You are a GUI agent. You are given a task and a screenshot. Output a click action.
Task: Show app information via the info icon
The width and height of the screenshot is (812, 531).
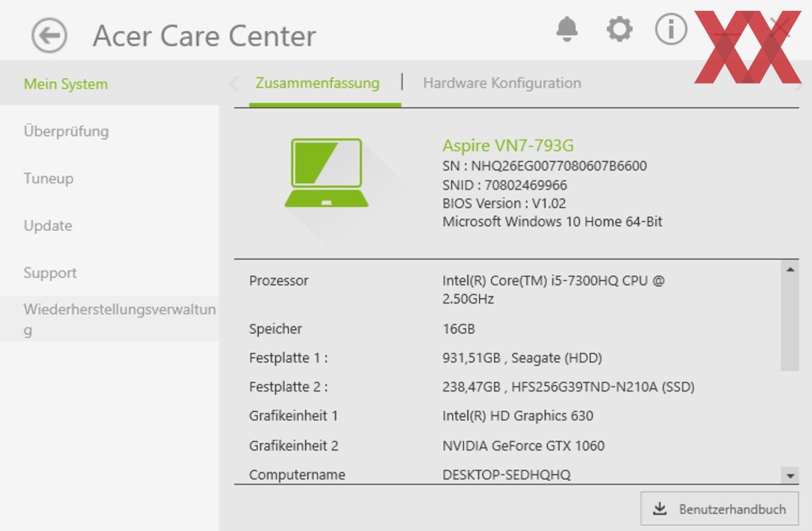(x=671, y=29)
